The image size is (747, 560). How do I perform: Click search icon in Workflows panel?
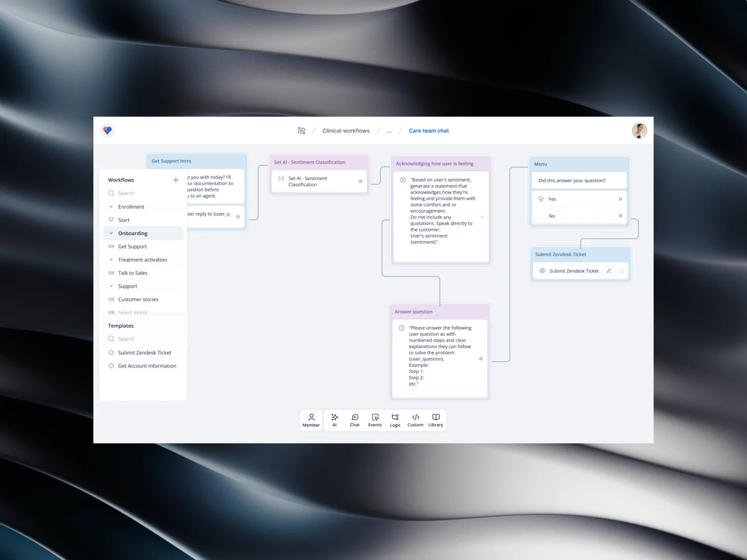tap(111, 193)
